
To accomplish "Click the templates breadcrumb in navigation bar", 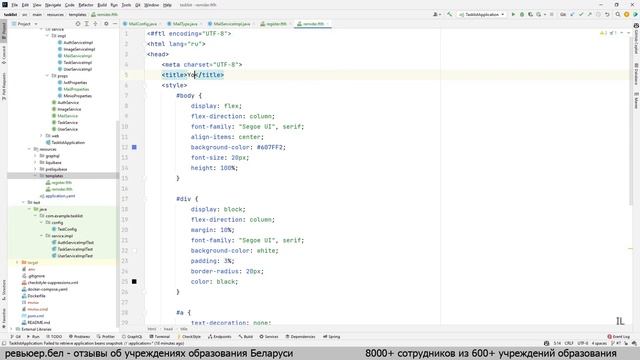I will [x=77, y=15].
